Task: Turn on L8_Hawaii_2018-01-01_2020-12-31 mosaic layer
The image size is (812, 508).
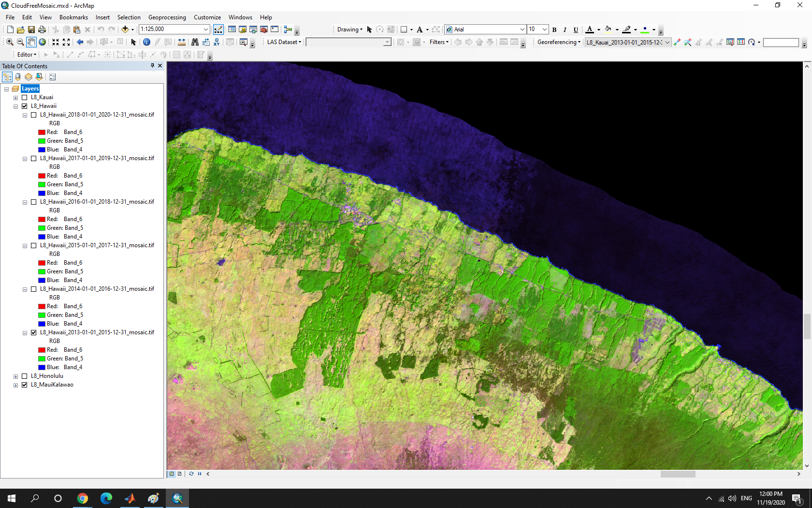Action: coord(34,115)
